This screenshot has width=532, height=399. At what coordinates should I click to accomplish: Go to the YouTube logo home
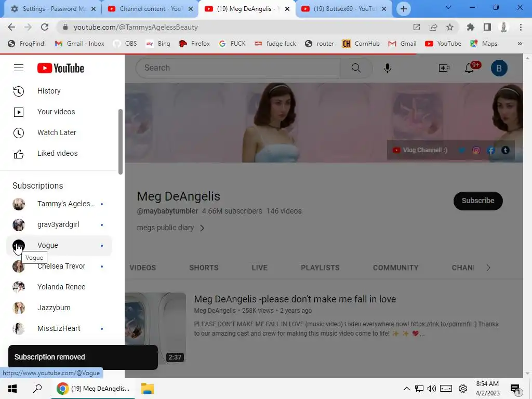(x=61, y=68)
